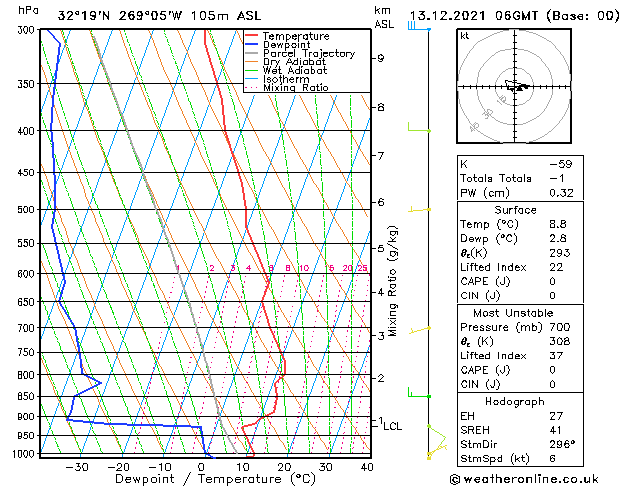Click the 500 hPa pressure label
The image size is (629, 486).
28,210
